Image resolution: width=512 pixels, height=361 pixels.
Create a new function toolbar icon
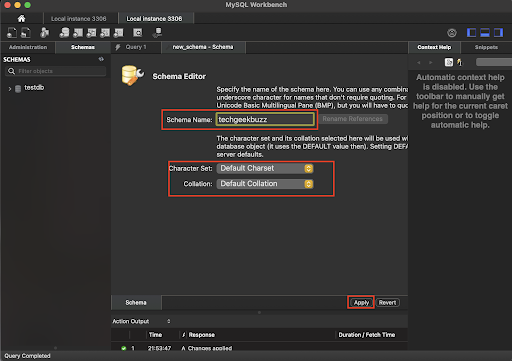coord(118,33)
